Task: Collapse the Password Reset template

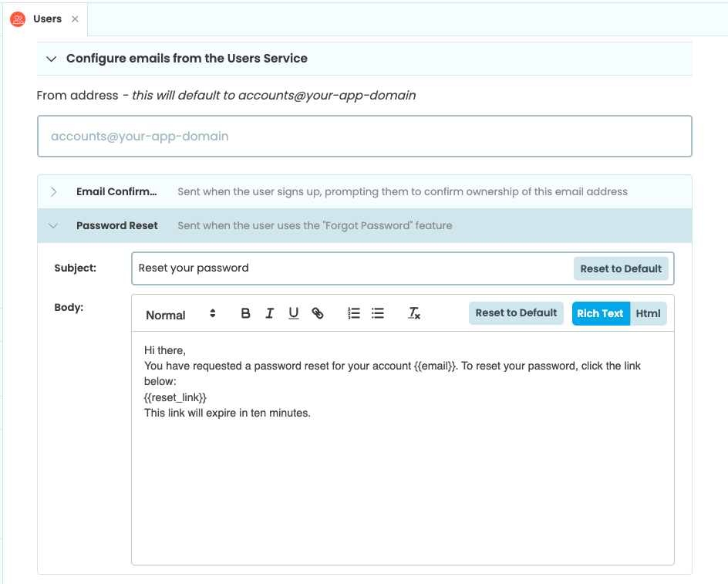Action: pyautogui.click(x=53, y=225)
